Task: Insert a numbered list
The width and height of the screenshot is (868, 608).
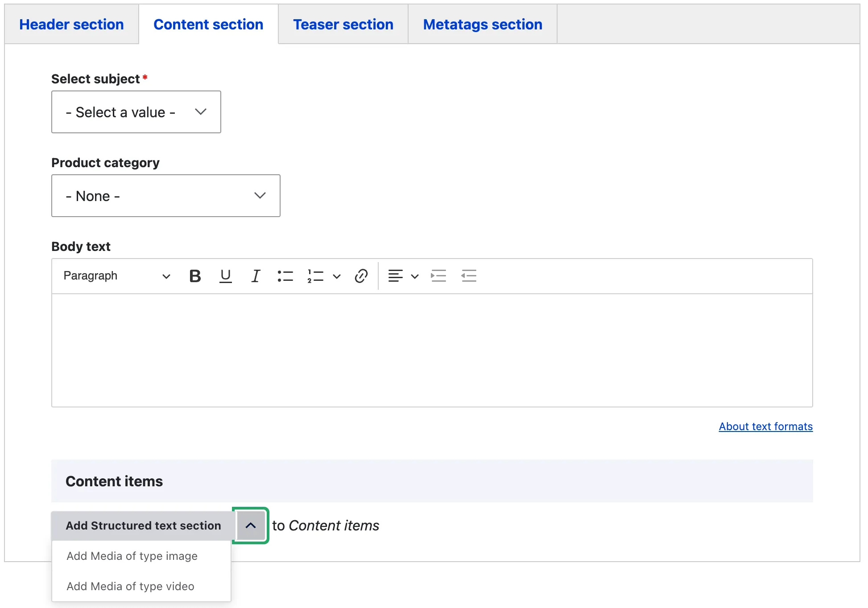Action: [315, 276]
